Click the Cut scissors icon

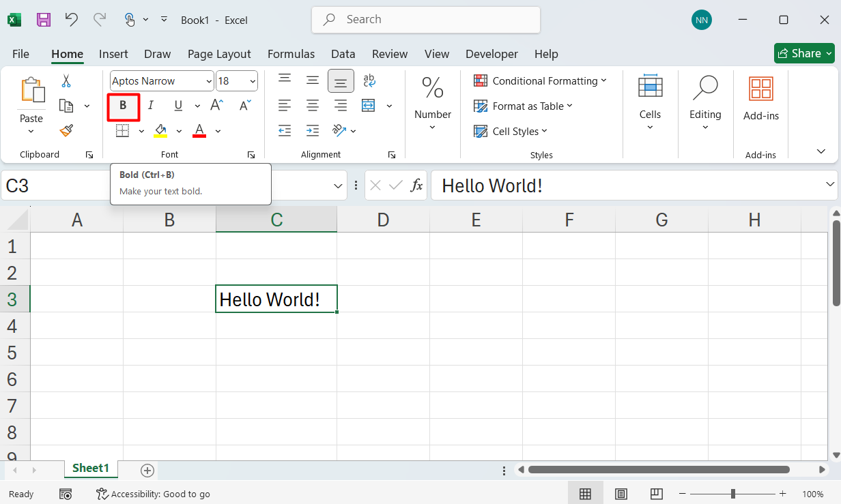pos(66,81)
